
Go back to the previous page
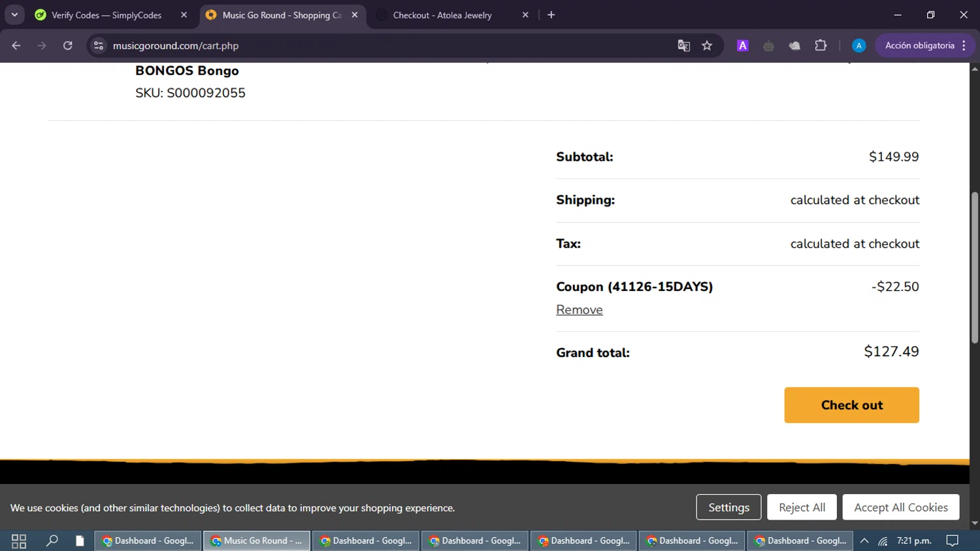pos(16,46)
